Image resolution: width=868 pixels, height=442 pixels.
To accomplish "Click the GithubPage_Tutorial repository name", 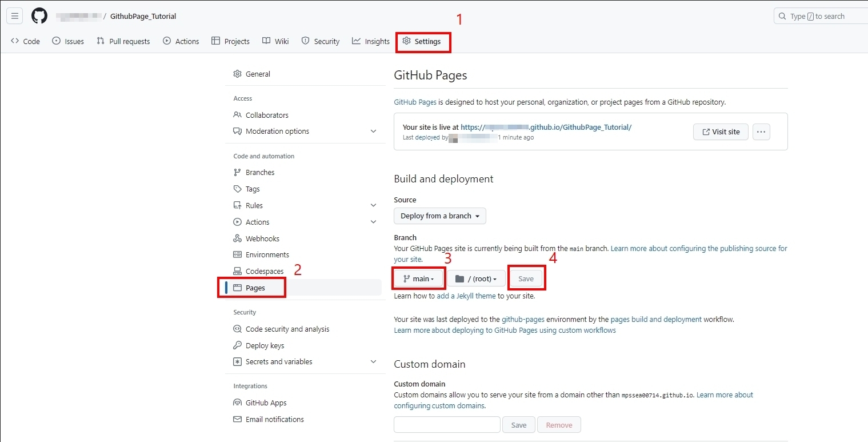I will 143,16.
